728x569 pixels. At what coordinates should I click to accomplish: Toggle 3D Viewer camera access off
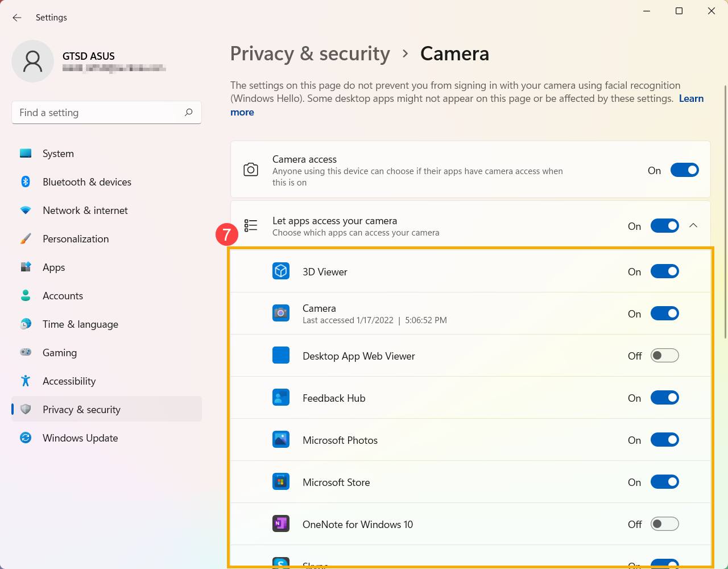point(665,271)
